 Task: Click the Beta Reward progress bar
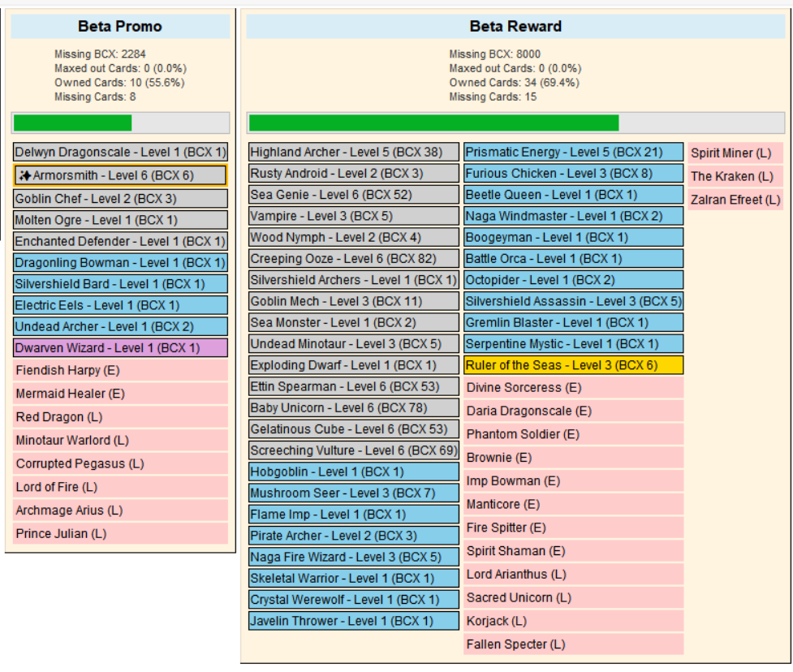515,123
